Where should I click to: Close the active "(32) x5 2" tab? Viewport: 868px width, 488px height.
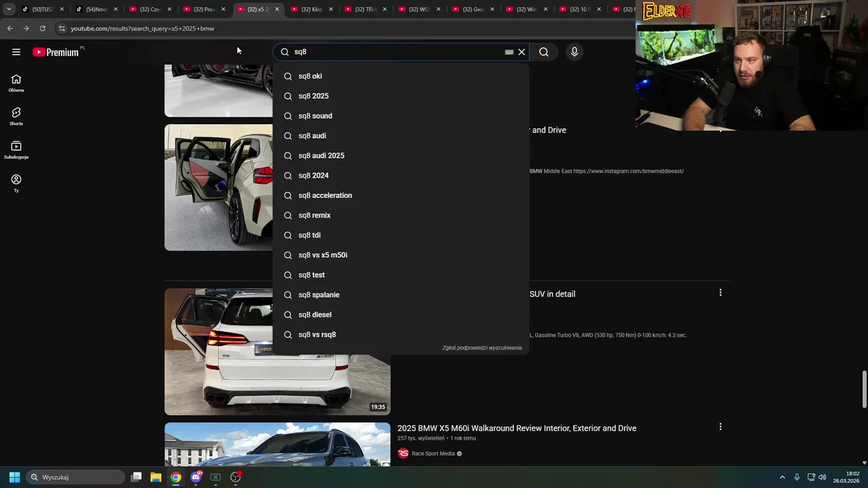click(x=277, y=9)
